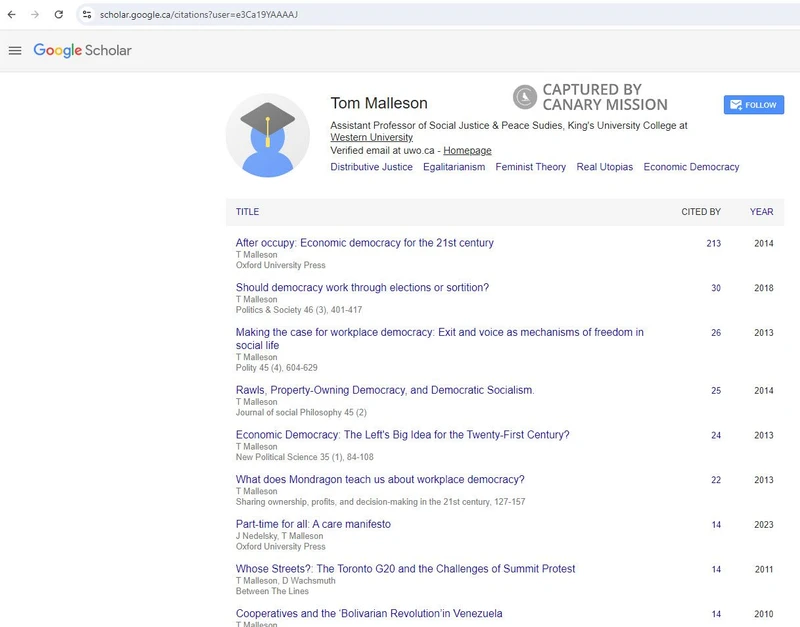View the 30 citations count link

point(716,288)
